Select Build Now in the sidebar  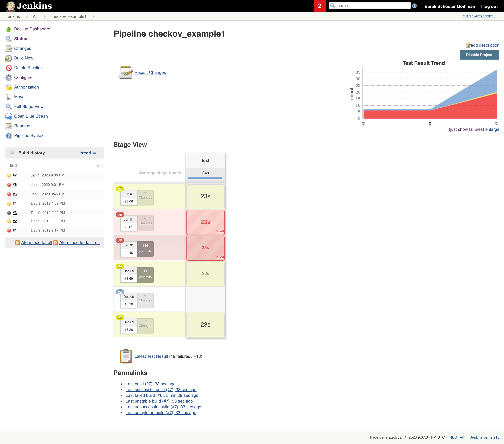[x=24, y=58]
